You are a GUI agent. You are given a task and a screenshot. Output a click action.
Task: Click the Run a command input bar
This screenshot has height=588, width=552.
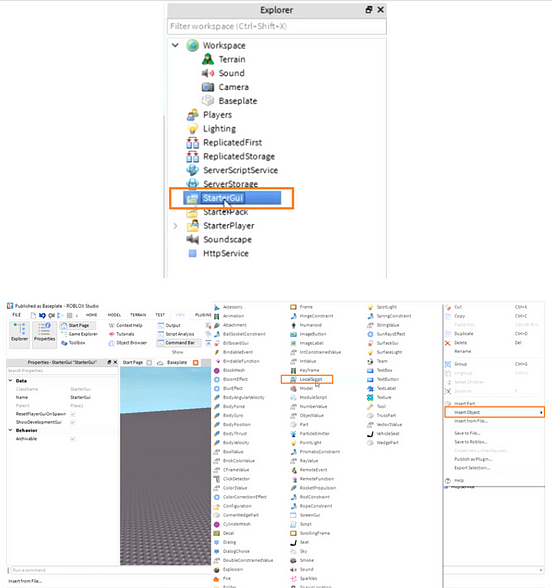point(276,570)
